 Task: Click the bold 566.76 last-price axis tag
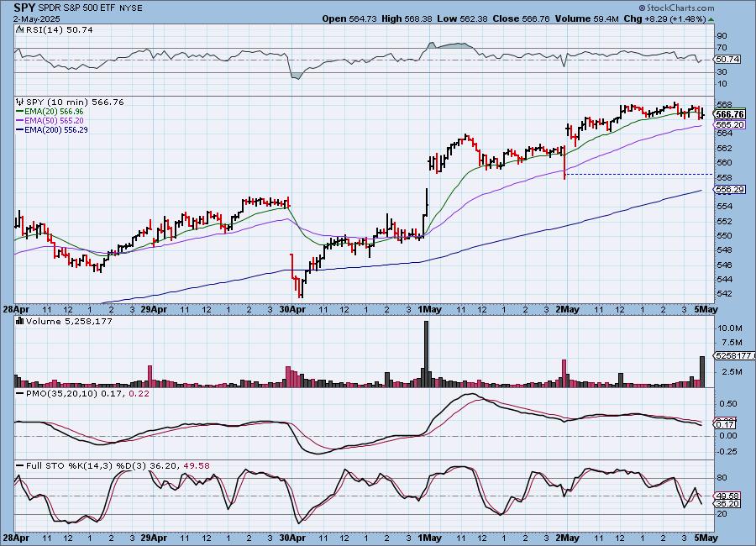(x=730, y=114)
